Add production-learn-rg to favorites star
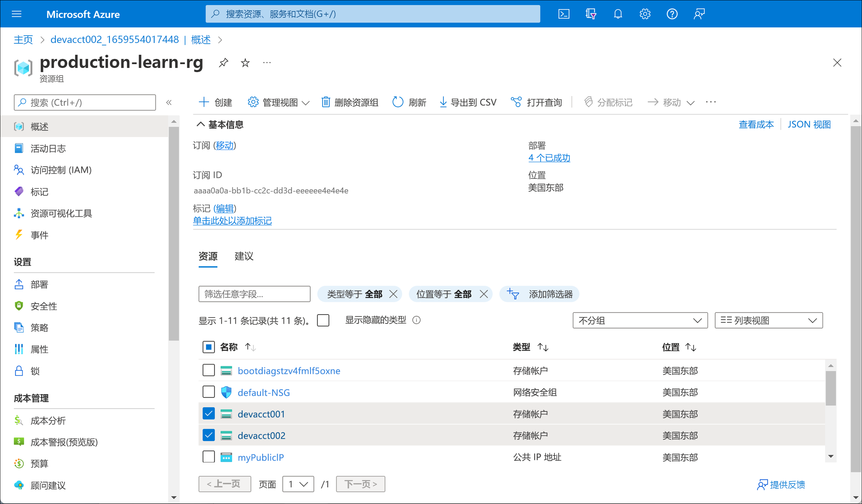 tap(245, 63)
